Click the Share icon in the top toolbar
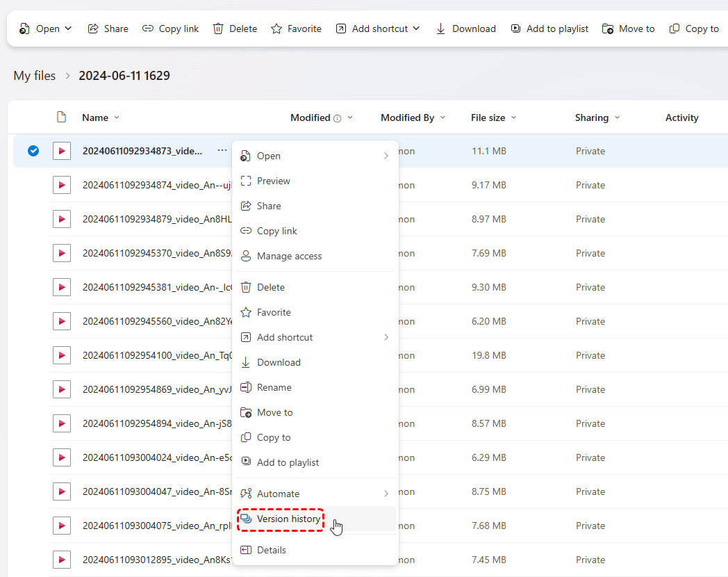728x577 pixels. click(93, 29)
